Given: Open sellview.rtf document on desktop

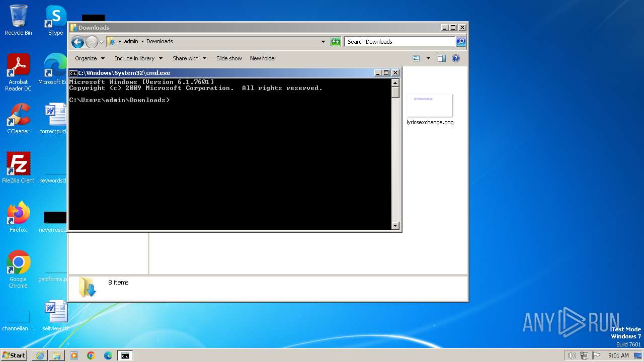Looking at the screenshot, I should 55,316.
